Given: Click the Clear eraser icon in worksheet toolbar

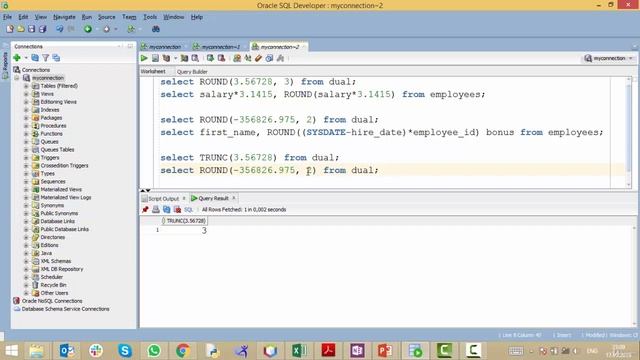Looking at the screenshot, I should tap(258, 58).
